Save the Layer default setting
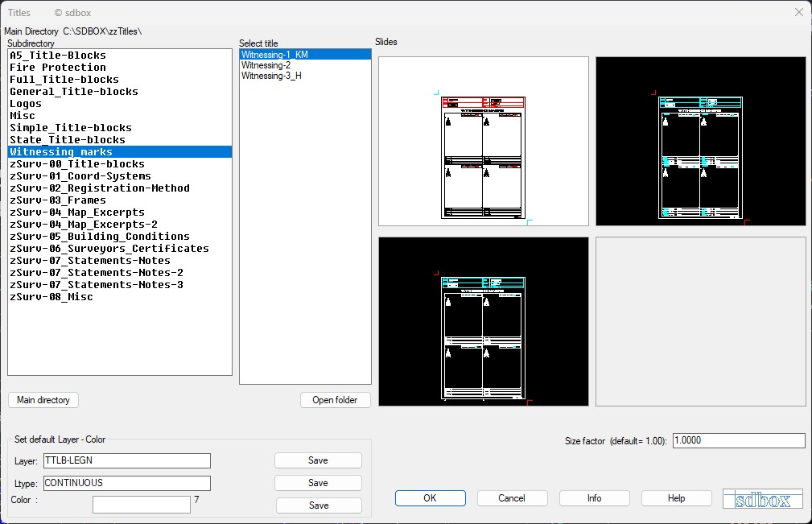 318,460
